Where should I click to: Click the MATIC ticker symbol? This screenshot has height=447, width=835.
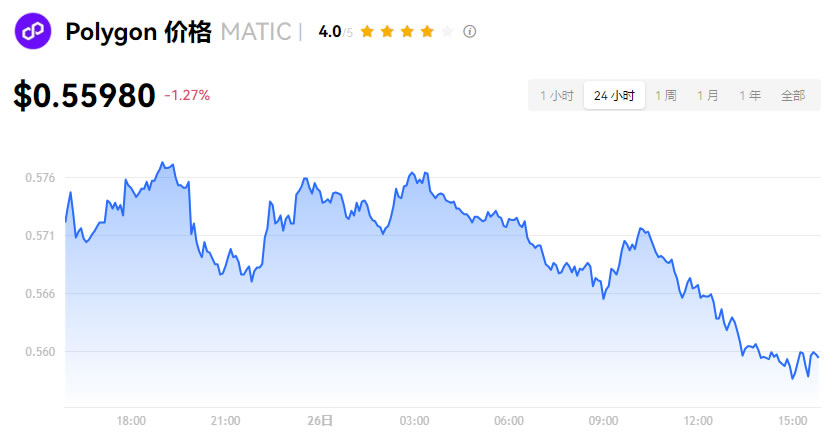(x=256, y=32)
